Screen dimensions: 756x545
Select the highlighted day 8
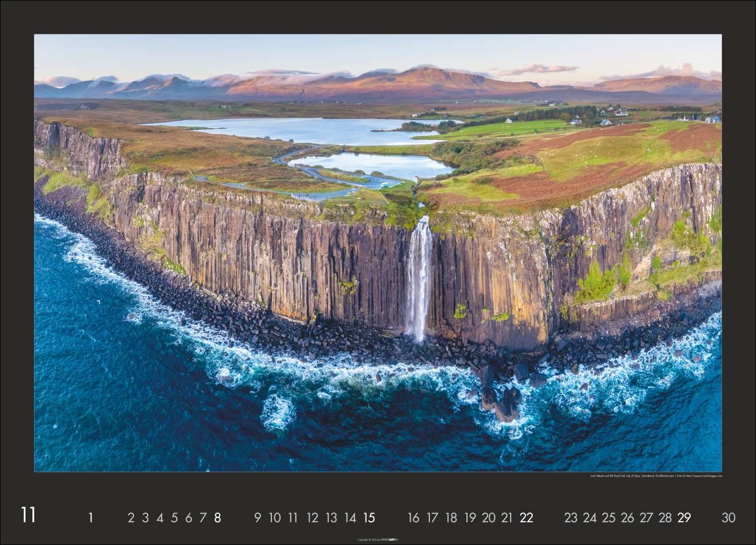[217, 517]
